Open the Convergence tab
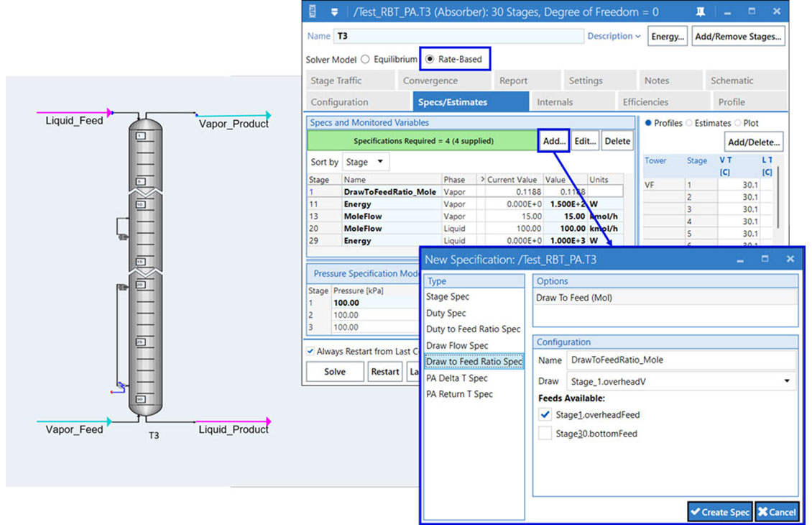 [430, 81]
